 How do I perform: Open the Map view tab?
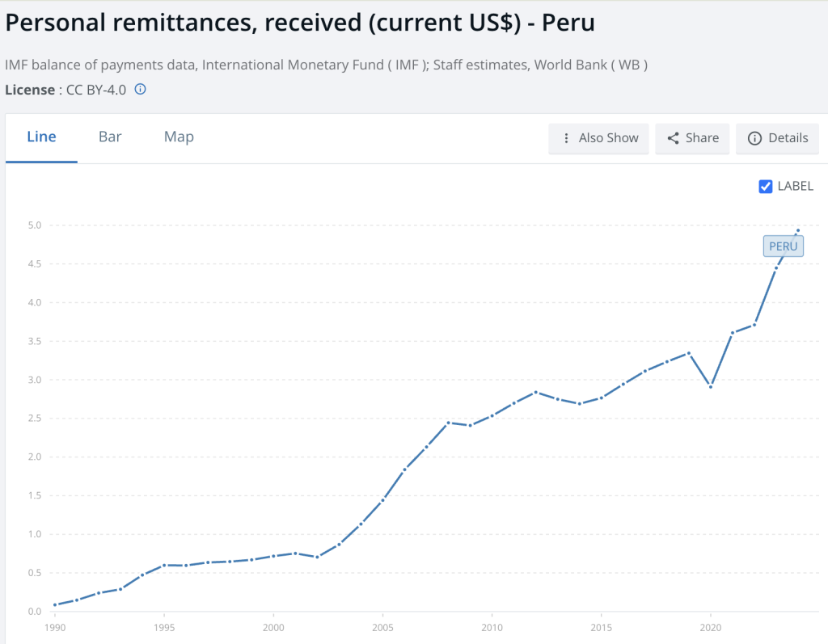[178, 137]
